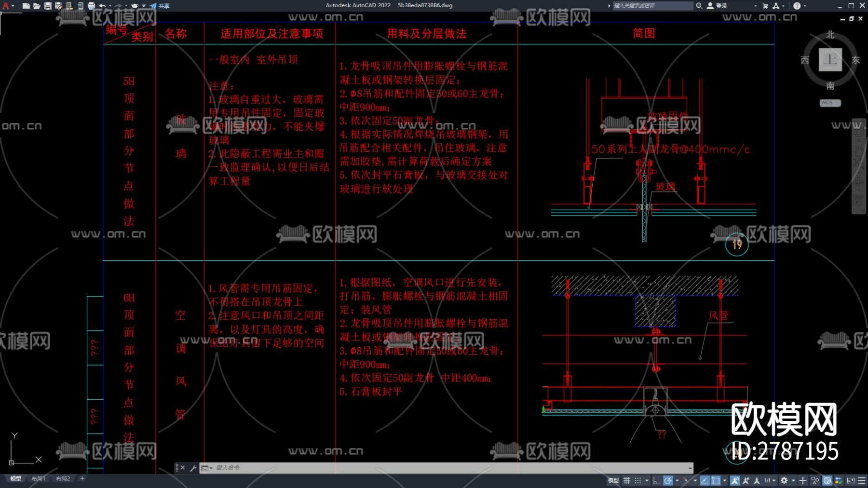Switch to the 布局2 layout tab

(63, 478)
